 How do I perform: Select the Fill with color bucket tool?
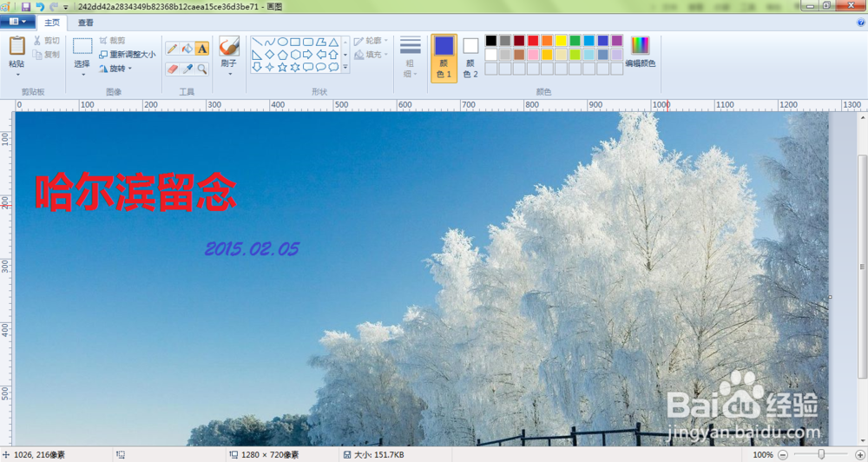click(x=187, y=49)
